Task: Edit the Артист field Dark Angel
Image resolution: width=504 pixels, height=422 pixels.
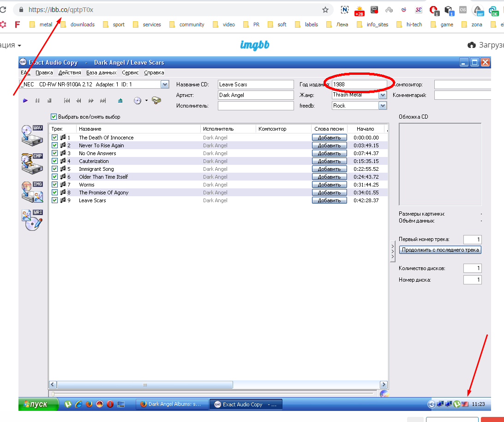Action: pyautogui.click(x=256, y=95)
